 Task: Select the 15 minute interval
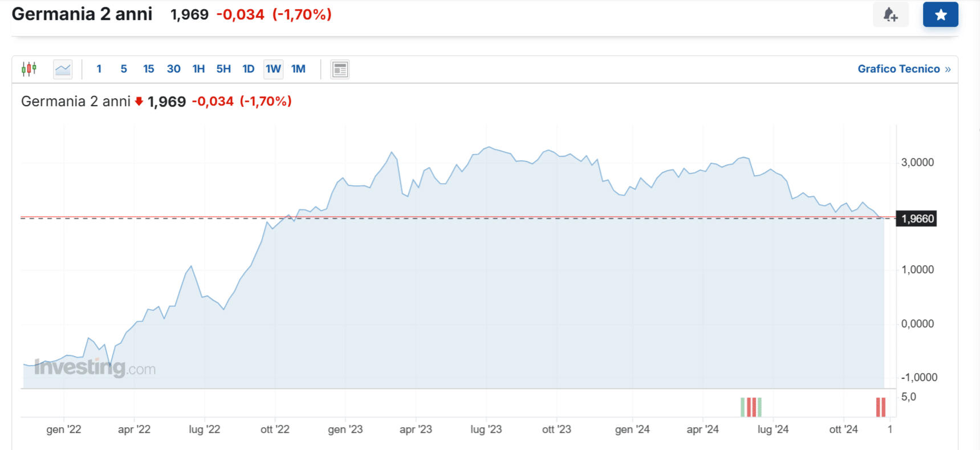pyautogui.click(x=149, y=69)
